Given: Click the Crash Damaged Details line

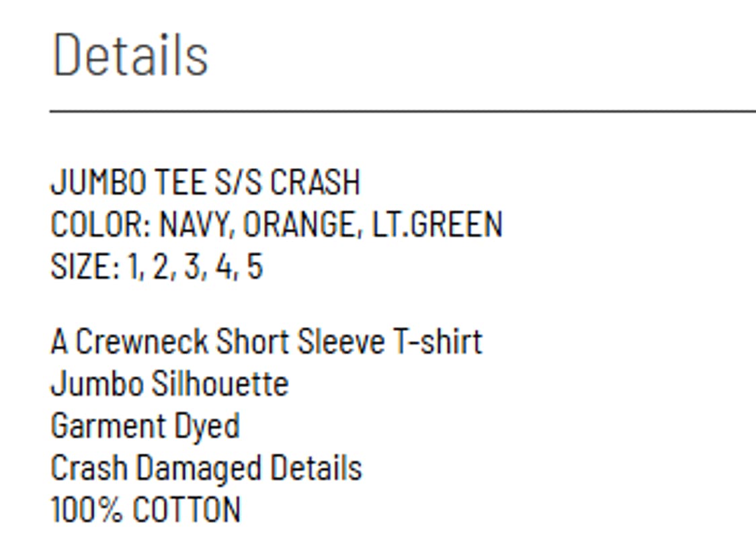Looking at the screenshot, I should [206, 468].
